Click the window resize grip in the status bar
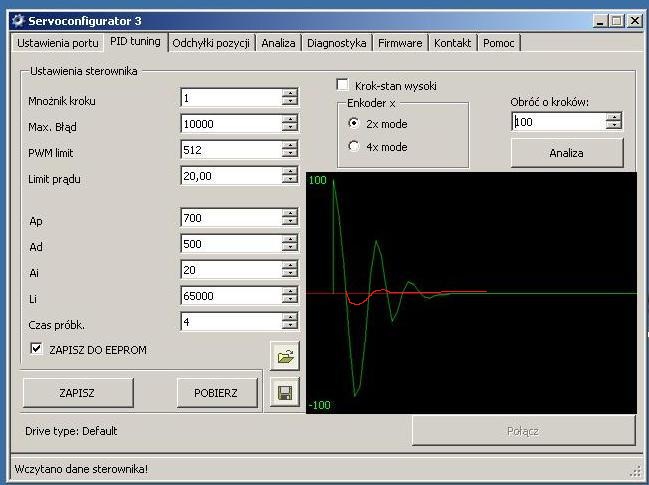 pyautogui.click(x=635, y=471)
